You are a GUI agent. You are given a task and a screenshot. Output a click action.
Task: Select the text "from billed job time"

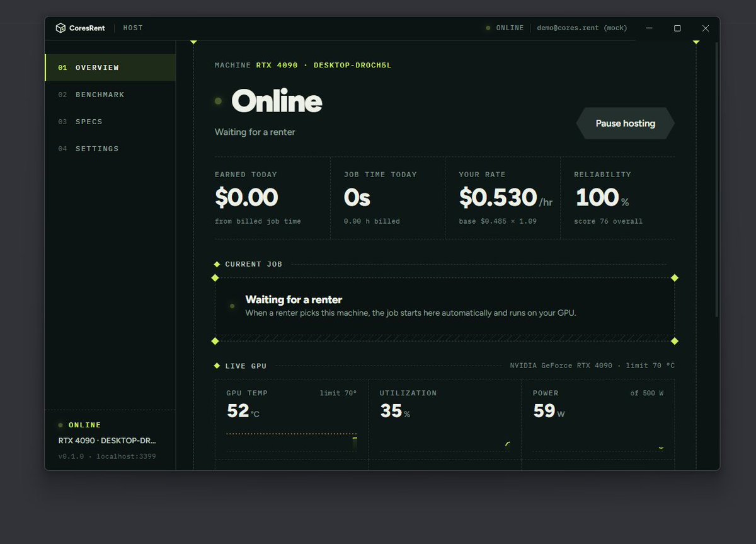[x=258, y=221]
